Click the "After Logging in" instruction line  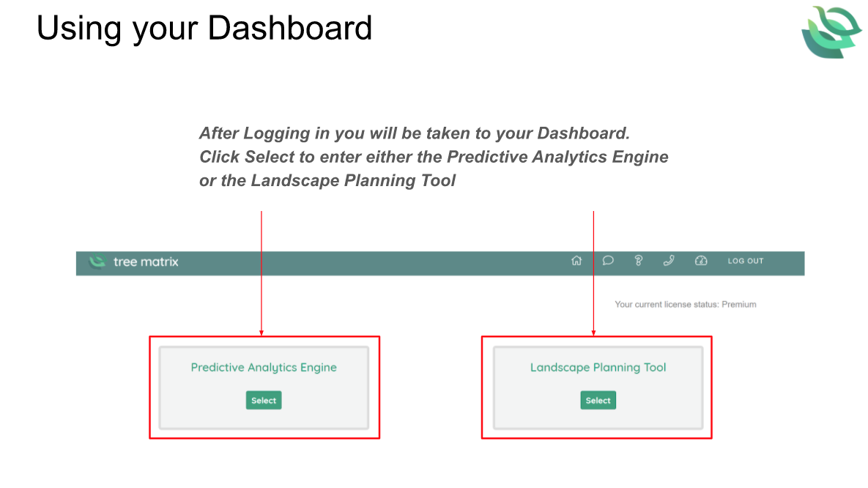click(x=415, y=133)
